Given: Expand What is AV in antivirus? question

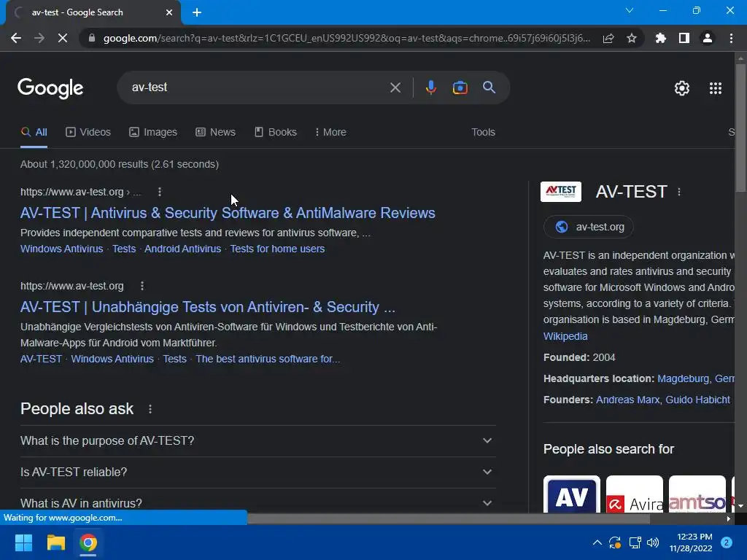Looking at the screenshot, I should 258,502.
